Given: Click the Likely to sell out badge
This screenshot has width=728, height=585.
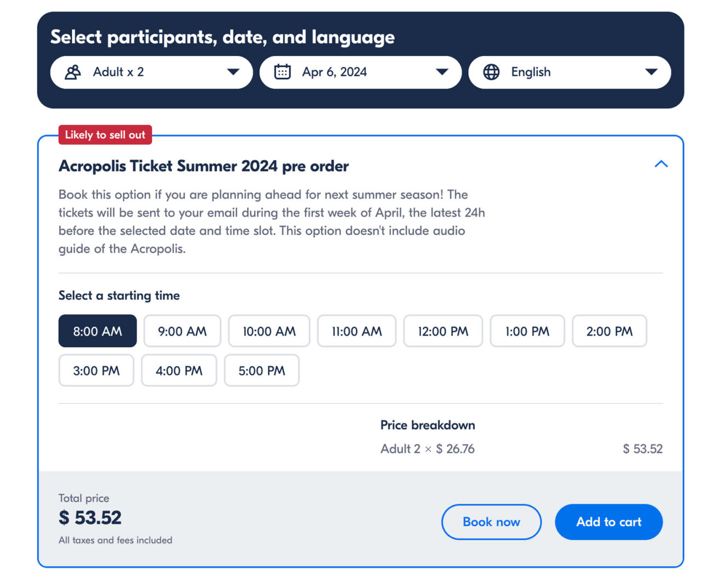Looking at the screenshot, I should [x=105, y=135].
